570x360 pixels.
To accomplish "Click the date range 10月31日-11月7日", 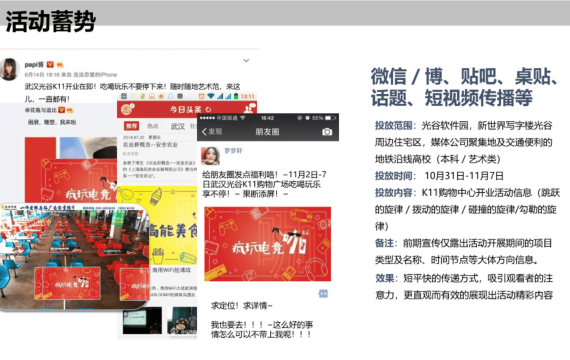I will (x=464, y=176).
